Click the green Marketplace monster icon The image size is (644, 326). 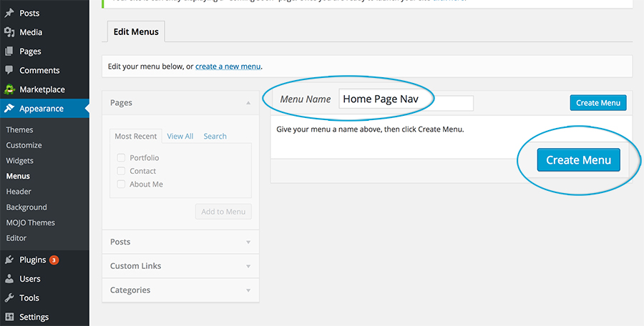pyautogui.click(x=9, y=89)
